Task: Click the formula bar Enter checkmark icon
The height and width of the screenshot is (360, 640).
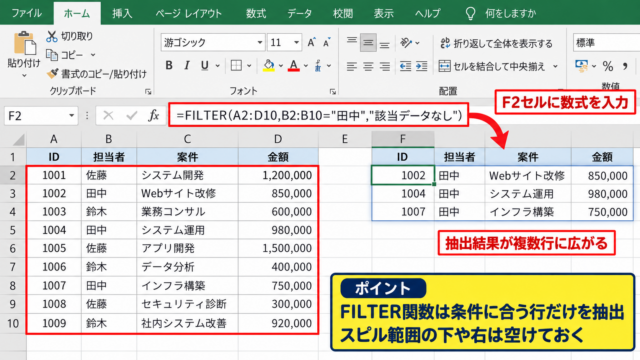Action: click(131, 116)
